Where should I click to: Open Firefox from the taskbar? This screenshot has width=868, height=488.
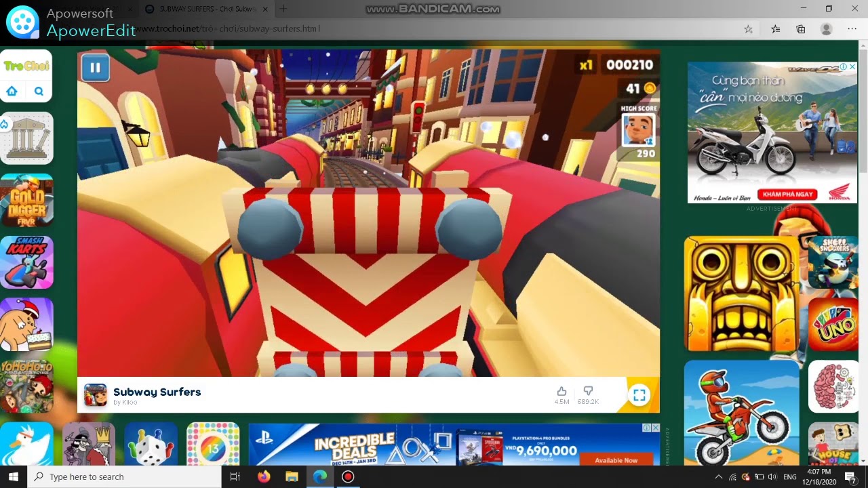coord(264,476)
